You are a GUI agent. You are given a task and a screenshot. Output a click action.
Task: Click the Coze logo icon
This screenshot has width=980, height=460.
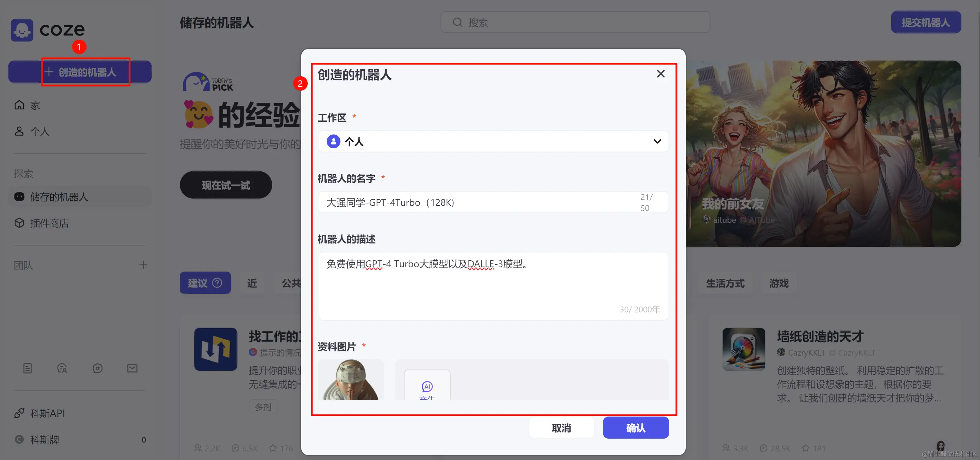coord(22,30)
